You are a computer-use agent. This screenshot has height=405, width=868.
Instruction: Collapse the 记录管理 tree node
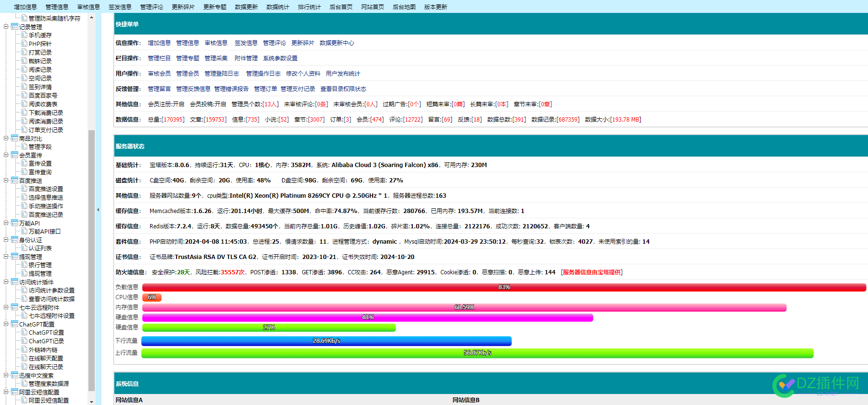[x=6, y=27]
